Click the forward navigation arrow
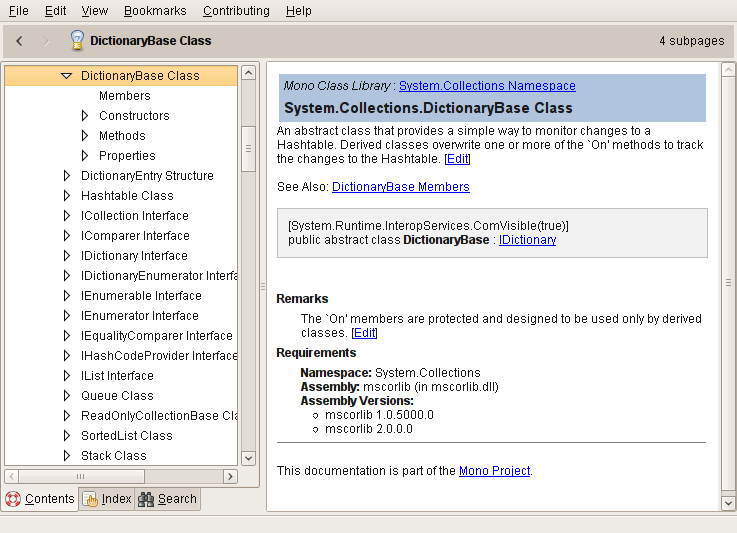The image size is (737, 533). (x=46, y=41)
